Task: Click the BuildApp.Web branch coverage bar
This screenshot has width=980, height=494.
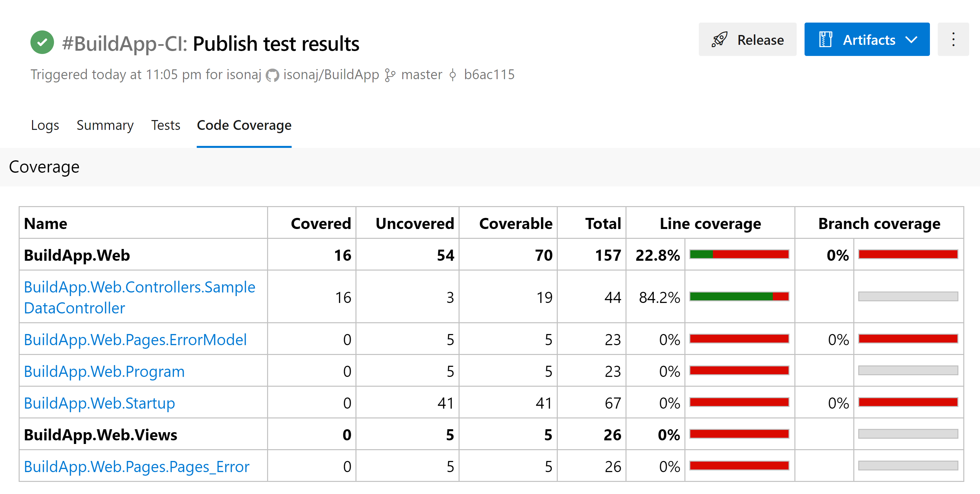Action: [908, 255]
